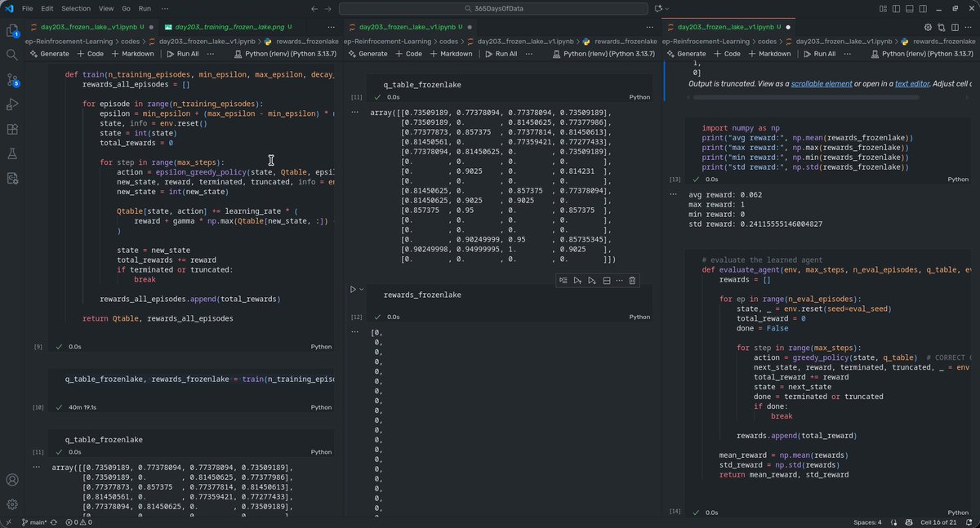Open the Selection menu
Image resolution: width=980 pixels, height=528 pixels.
[76, 8]
